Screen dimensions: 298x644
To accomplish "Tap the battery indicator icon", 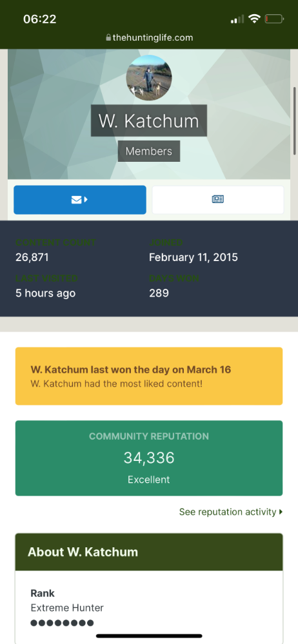I will 275,19.
